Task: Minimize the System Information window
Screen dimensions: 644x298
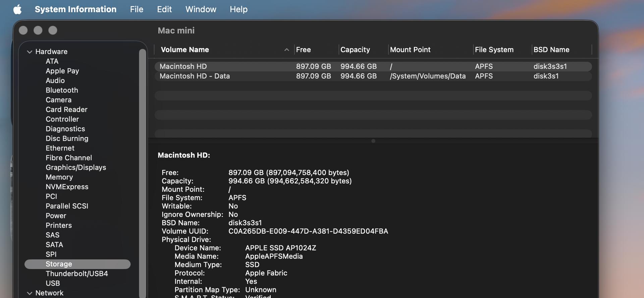Action: click(38, 31)
